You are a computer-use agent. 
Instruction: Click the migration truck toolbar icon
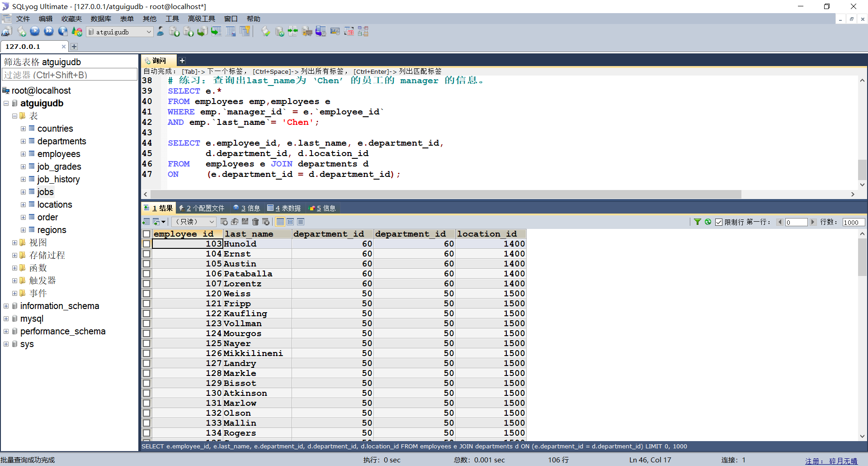pyautogui.click(x=307, y=32)
